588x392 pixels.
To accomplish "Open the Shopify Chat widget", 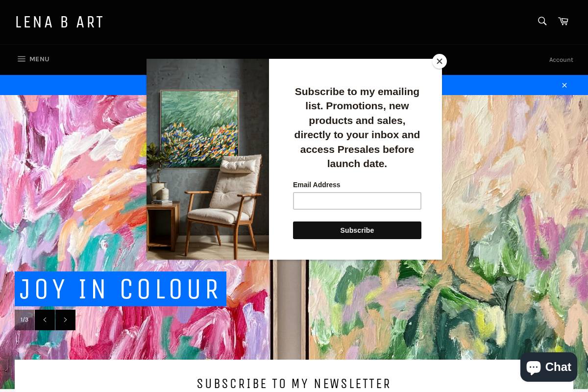I will click(549, 367).
